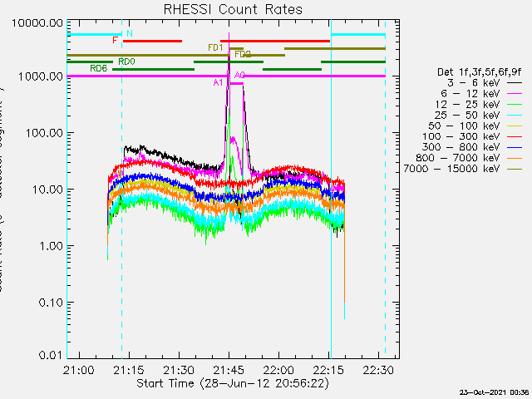Click the olive FD1 flag label
The height and width of the screenshot is (399, 532).
click(x=215, y=48)
